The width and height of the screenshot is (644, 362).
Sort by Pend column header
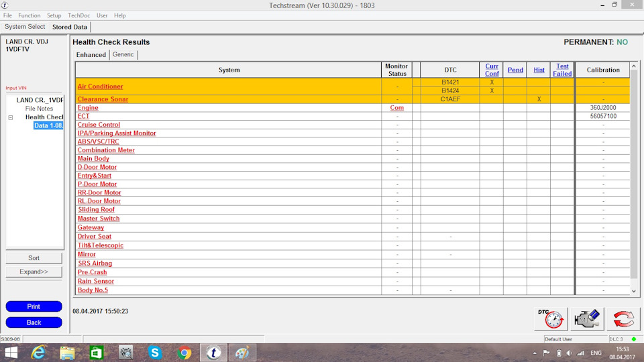[x=515, y=70]
